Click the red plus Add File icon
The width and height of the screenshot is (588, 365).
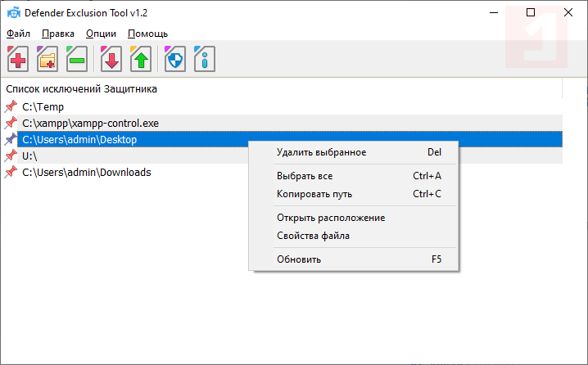click(18, 59)
